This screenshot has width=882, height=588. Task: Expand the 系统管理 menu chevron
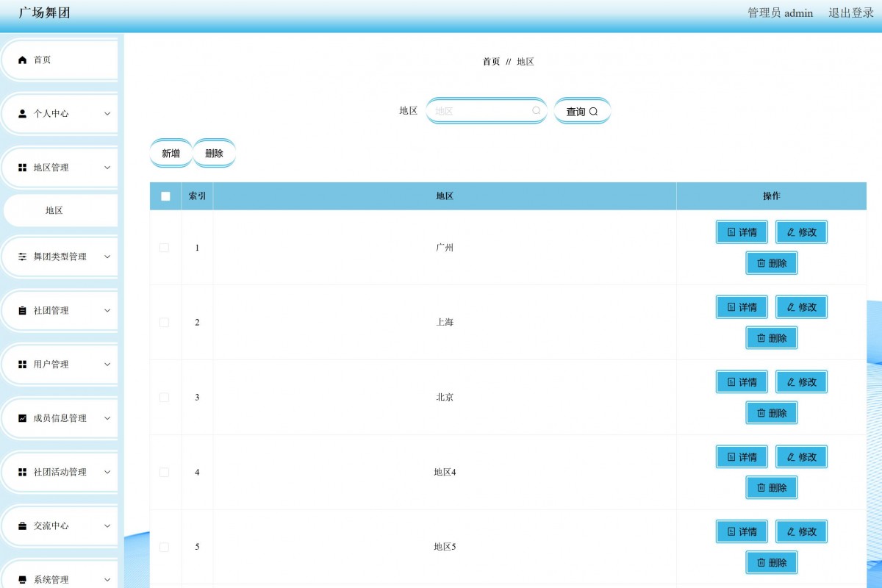107,580
